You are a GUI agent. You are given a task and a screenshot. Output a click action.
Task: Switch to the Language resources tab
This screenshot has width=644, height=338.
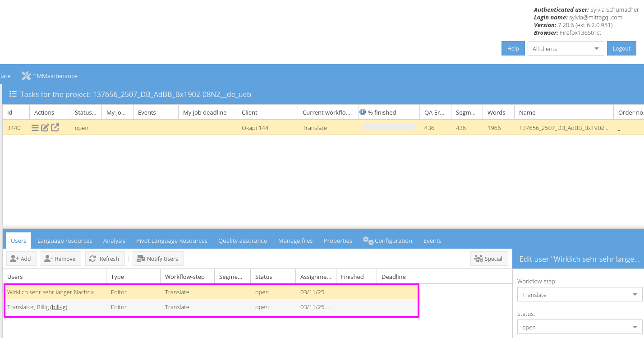(65, 241)
